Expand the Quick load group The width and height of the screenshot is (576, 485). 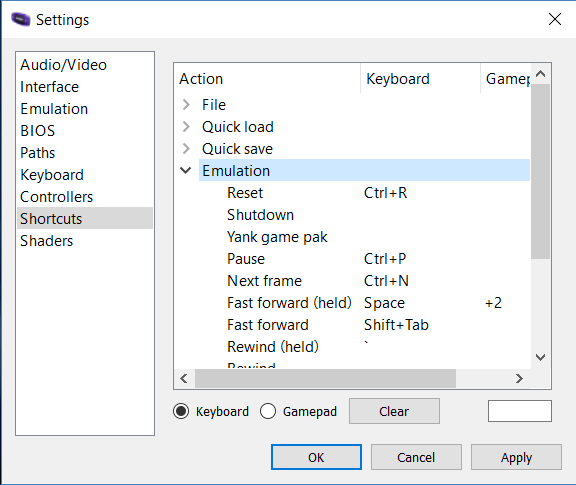coord(186,127)
